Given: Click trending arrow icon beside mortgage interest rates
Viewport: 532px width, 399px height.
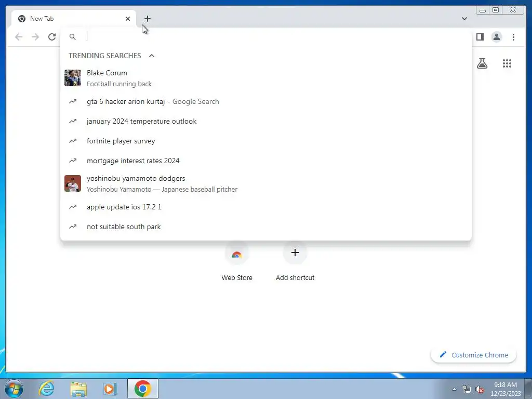Looking at the screenshot, I should 73,161.
